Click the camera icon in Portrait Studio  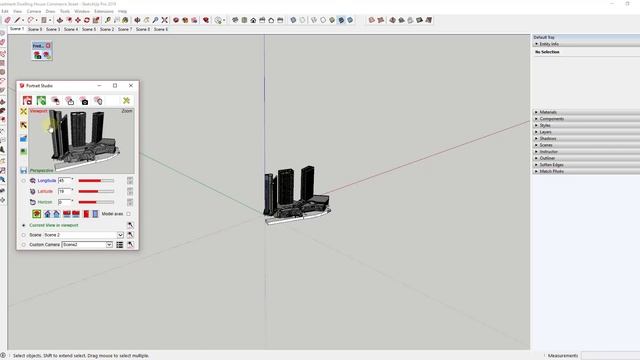point(84,101)
